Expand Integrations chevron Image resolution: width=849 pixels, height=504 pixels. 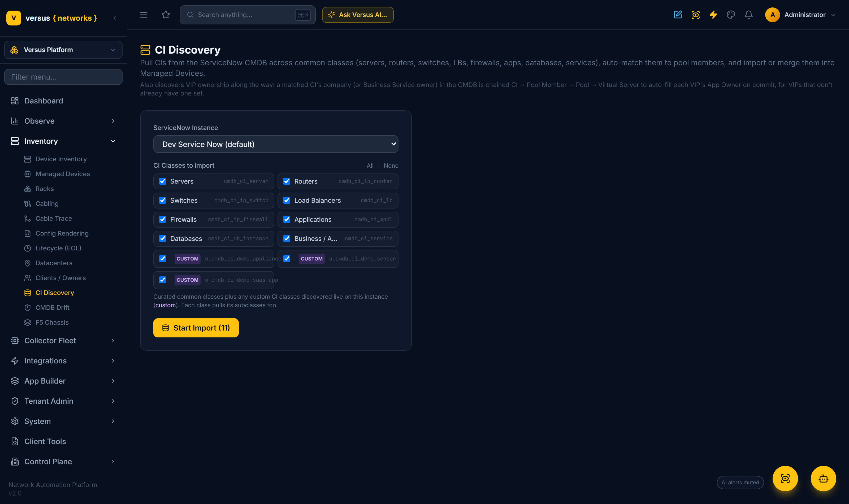tap(113, 361)
